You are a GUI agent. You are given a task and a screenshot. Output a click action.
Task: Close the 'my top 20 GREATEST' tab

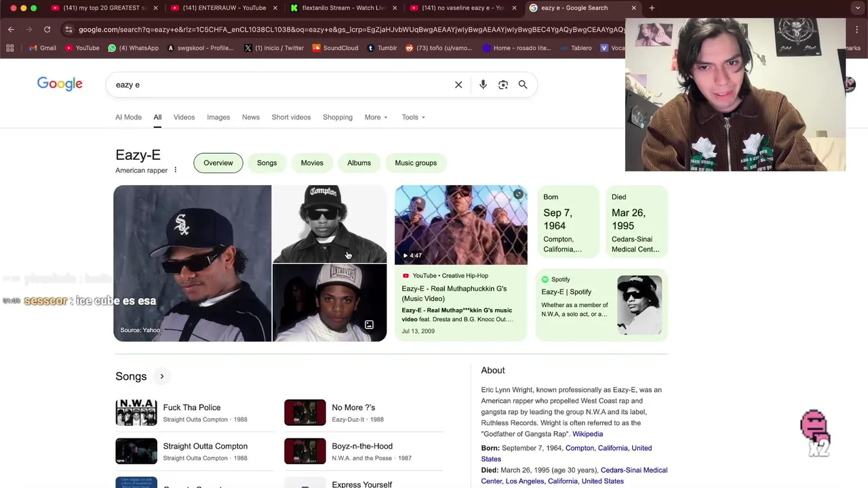click(x=155, y=8)
